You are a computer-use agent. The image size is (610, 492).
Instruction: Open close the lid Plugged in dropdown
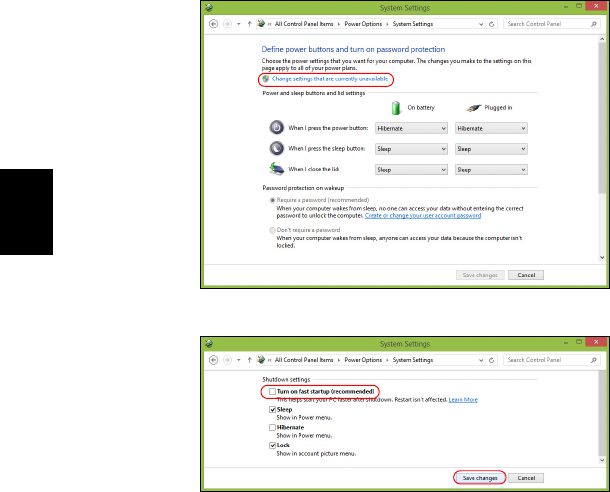(x=491, y=170)
